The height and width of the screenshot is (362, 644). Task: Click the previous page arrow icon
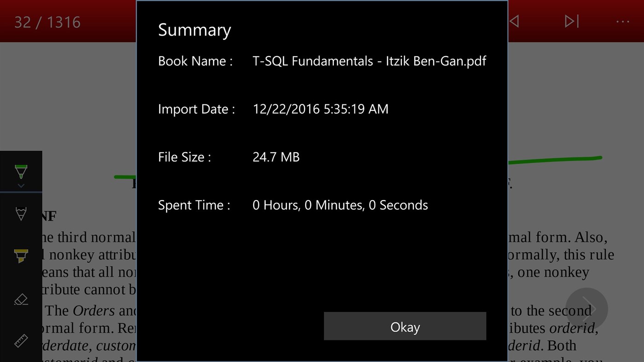point(513,21)
